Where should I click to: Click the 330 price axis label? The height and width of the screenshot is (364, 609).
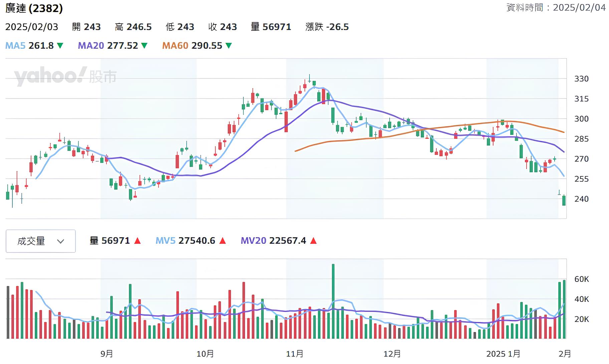[x=581, y=79]
